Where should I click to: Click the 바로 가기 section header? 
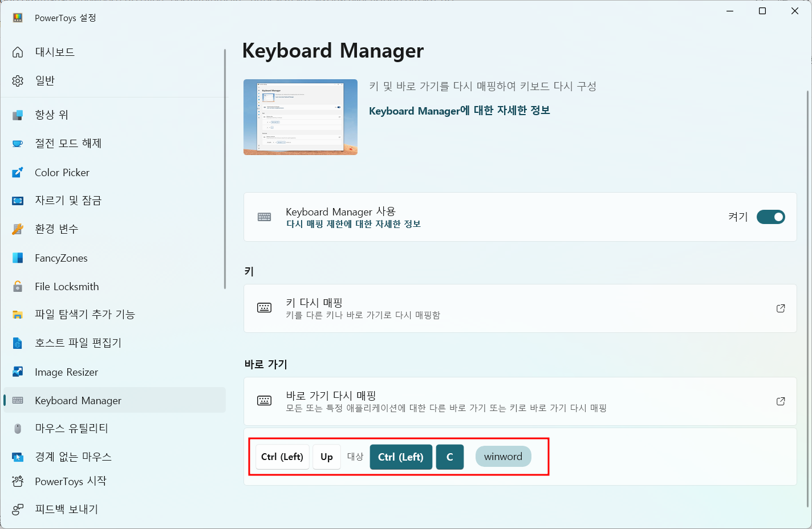(266, 364)
